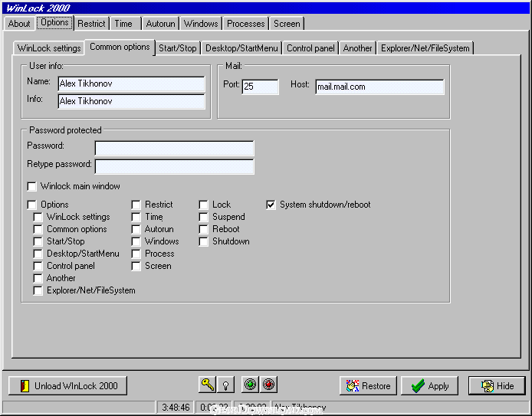The image size is (532, 416).
Task: Switch to WinLock settings sub-tab
Action: click(49, 48)
